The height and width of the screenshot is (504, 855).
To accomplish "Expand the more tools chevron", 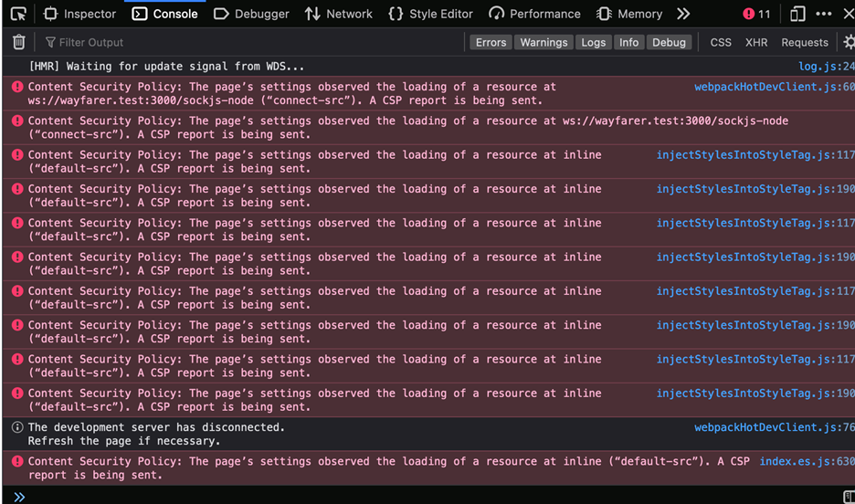I will tap(683, 14).
